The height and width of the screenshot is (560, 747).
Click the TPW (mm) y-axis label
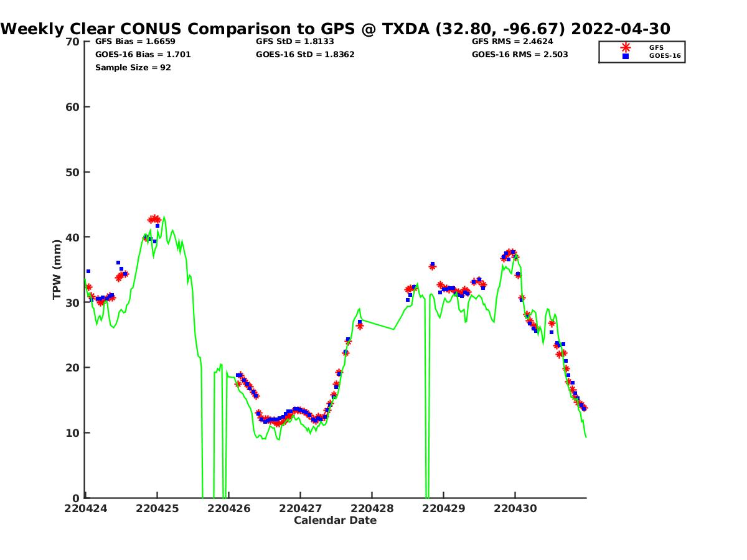click(x=57, y=269)
